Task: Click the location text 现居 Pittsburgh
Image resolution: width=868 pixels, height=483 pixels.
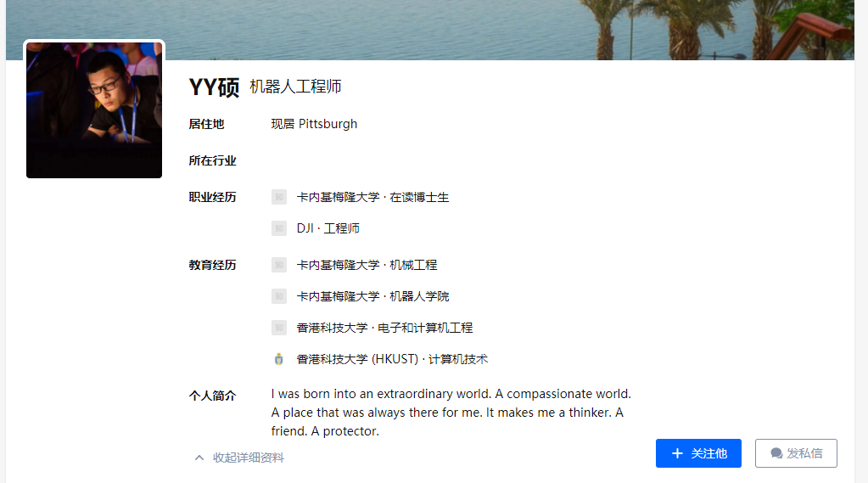Action: (314, 124)
